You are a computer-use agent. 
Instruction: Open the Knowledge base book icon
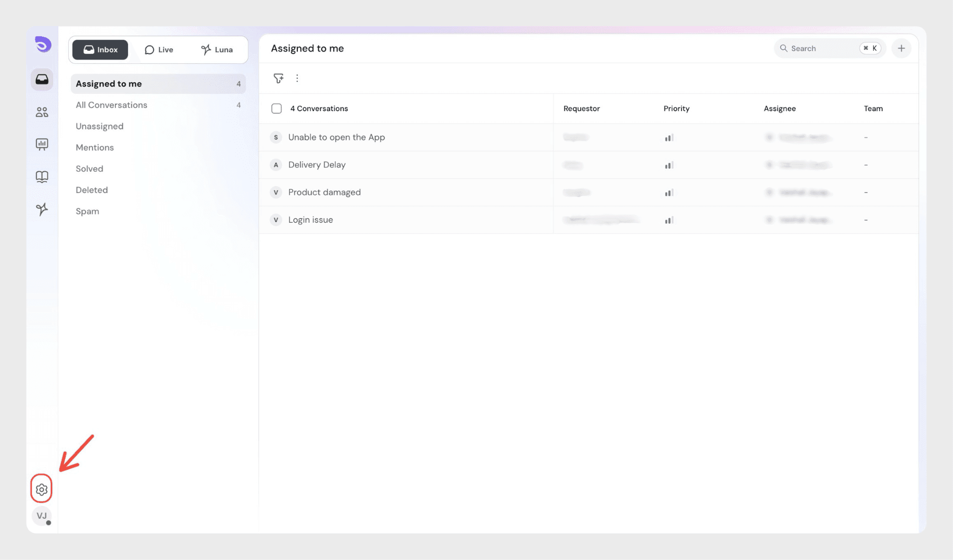click(42, 177)
